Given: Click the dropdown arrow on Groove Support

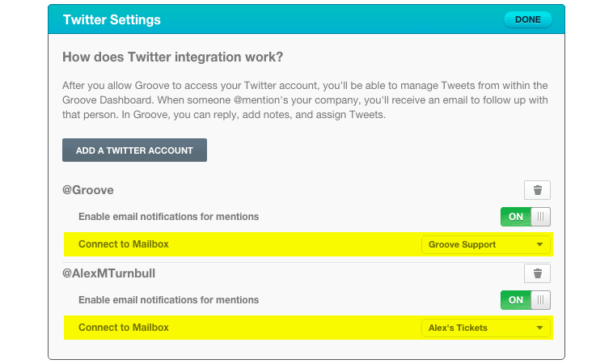Looking at the screenshot, I should coord(539,244).
